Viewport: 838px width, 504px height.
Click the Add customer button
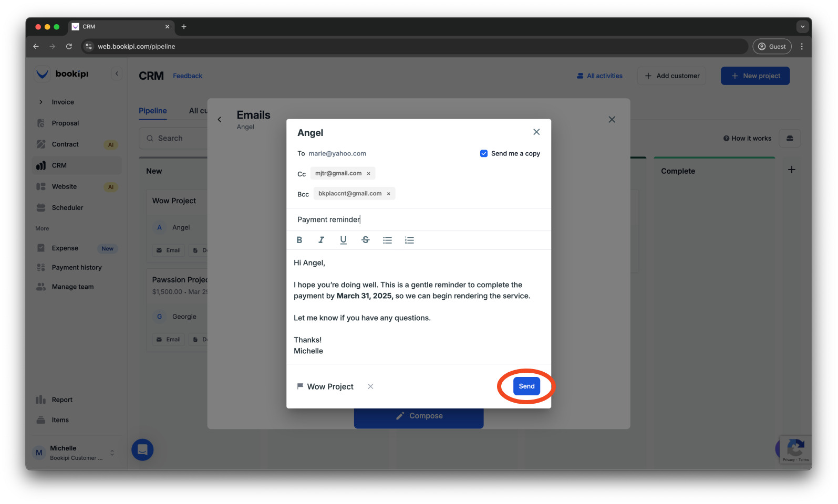[x=671, y=76]
